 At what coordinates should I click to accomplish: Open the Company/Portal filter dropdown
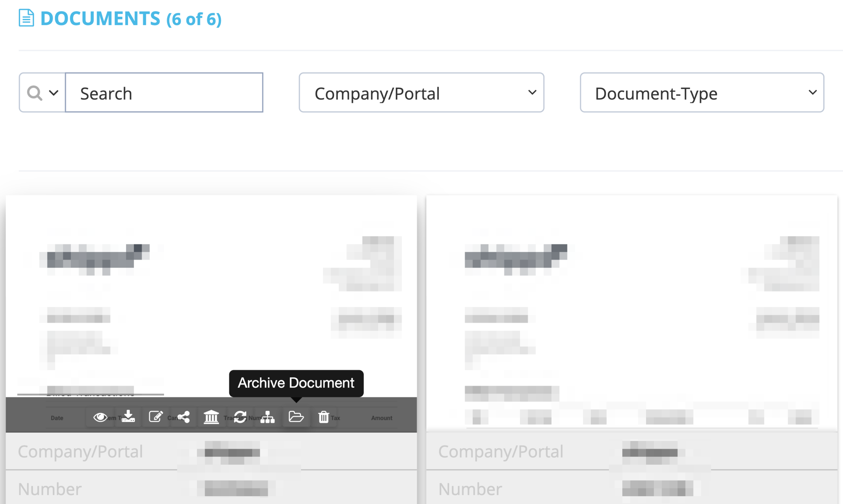point(421,93)
